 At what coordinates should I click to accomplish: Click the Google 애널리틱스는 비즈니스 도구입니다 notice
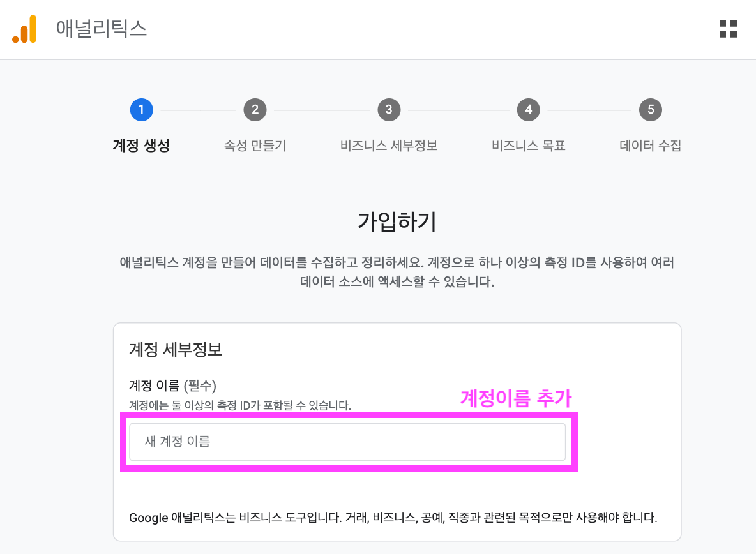pos(393,518)
